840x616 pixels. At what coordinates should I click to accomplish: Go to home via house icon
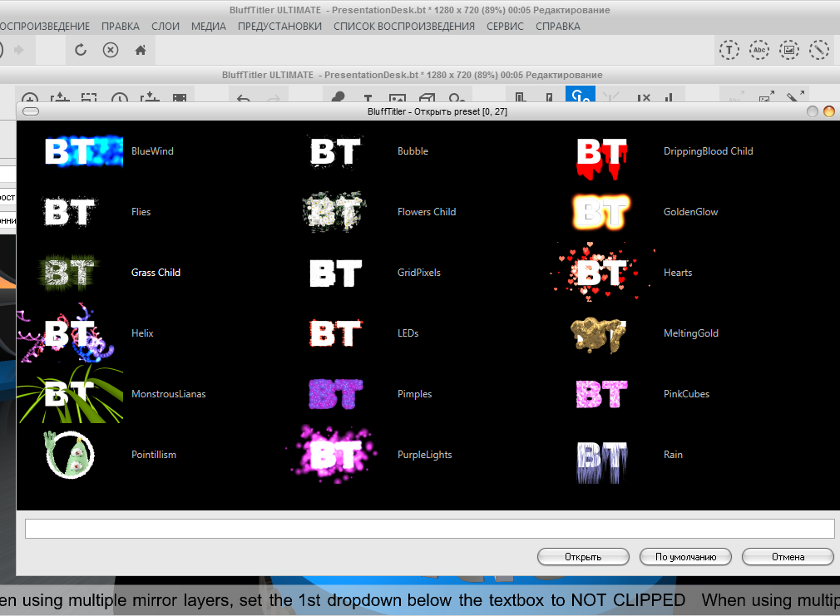141,50
